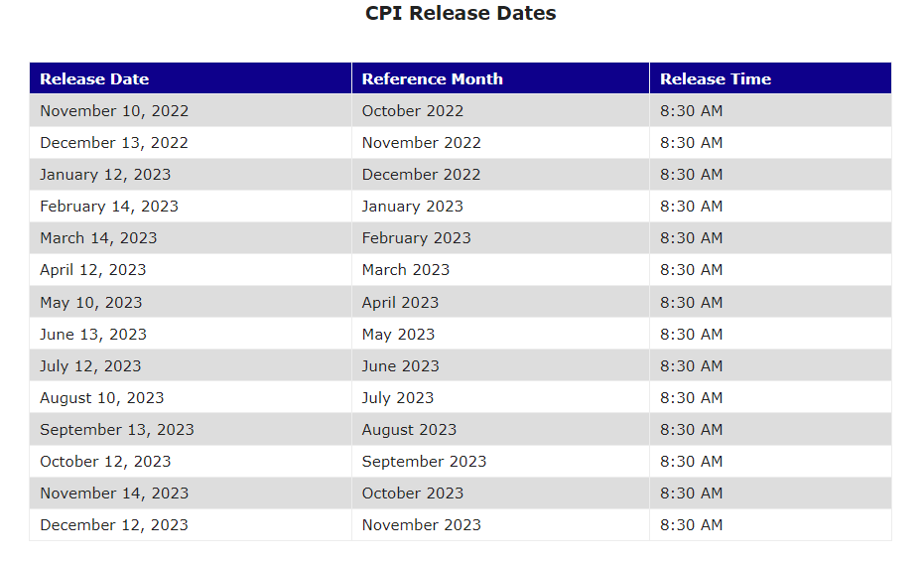Click the Release Time column header

coord(715,79)
